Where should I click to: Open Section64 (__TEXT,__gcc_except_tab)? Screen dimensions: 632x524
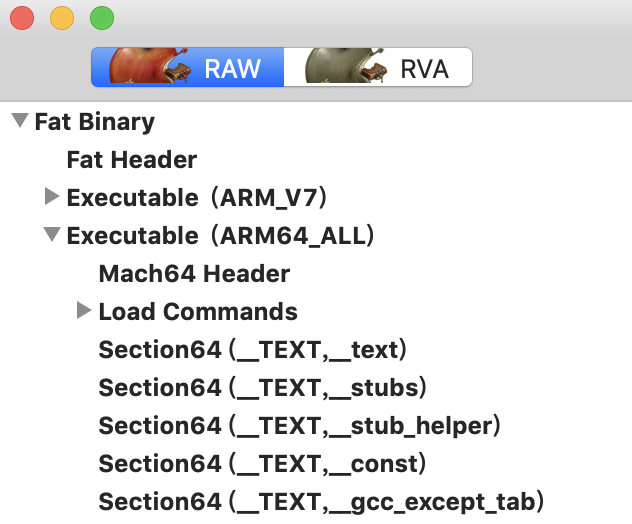pos(321,502)
